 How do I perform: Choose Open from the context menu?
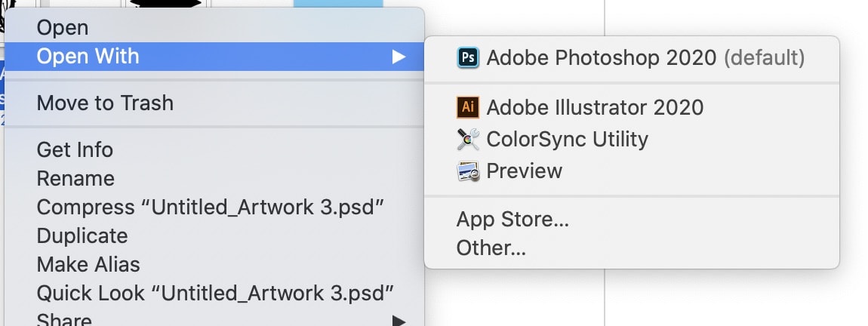tap(214, 28)
